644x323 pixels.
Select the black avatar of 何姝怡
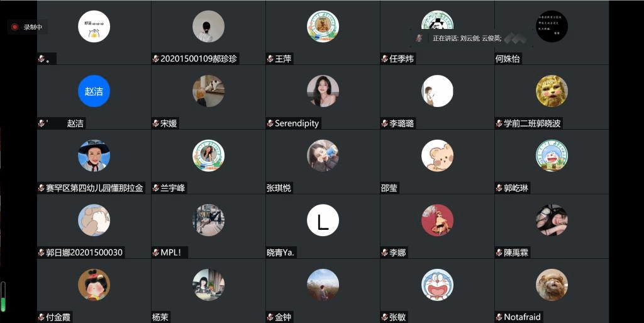[x=552, y=26]
